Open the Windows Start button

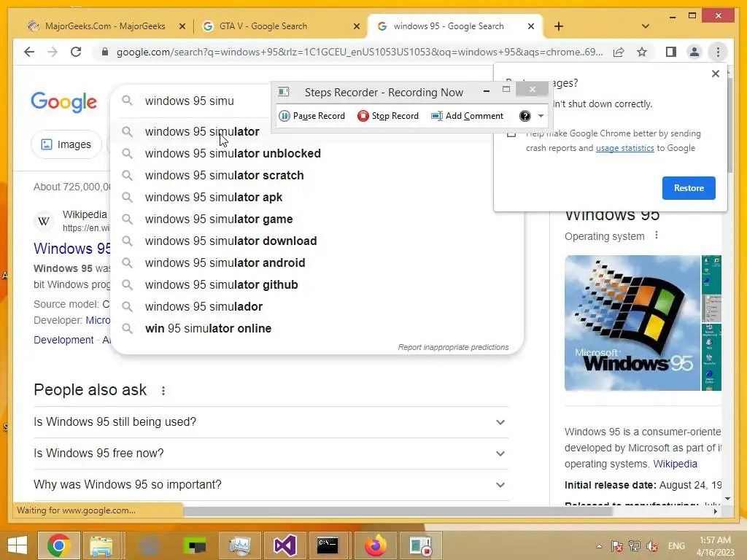[18, 545]
